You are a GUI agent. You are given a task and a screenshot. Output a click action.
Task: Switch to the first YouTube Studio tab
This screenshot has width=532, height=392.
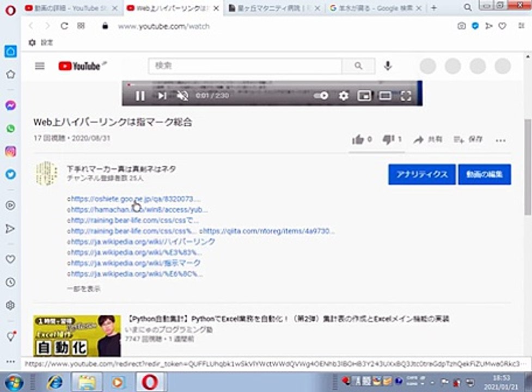click(71, 8)
